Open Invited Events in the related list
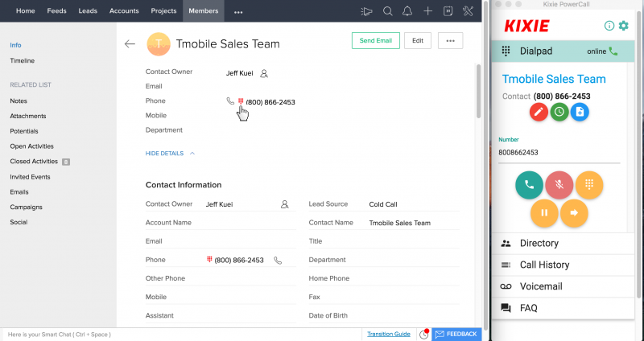 click(x=30, y=177)
